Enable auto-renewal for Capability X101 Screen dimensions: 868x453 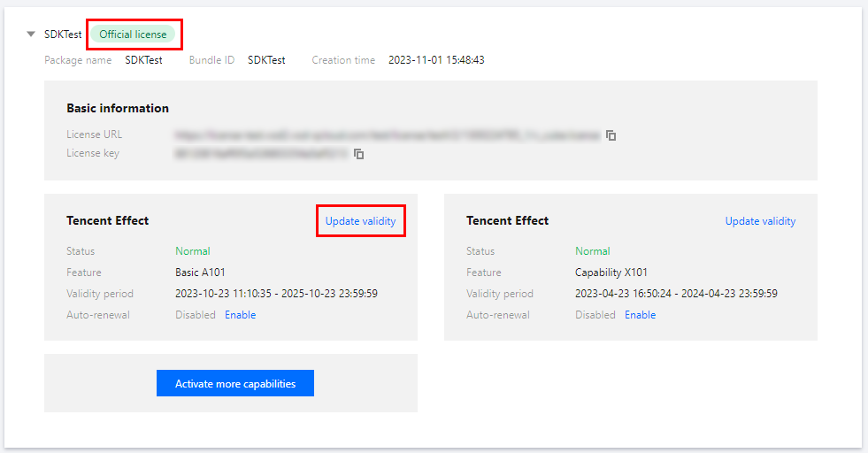tap(640, 315)
